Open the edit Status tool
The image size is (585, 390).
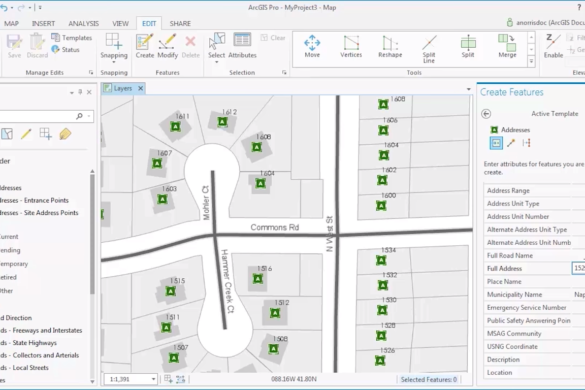pos(66,49)
